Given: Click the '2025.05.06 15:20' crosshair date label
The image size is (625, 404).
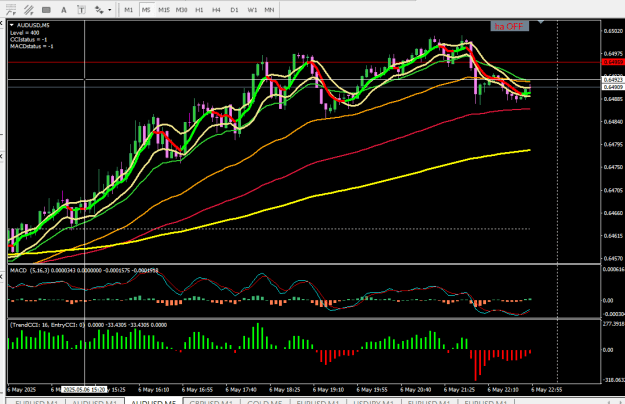Looking at the screenshot, I should pyautogui.click(x=84, y=390).
